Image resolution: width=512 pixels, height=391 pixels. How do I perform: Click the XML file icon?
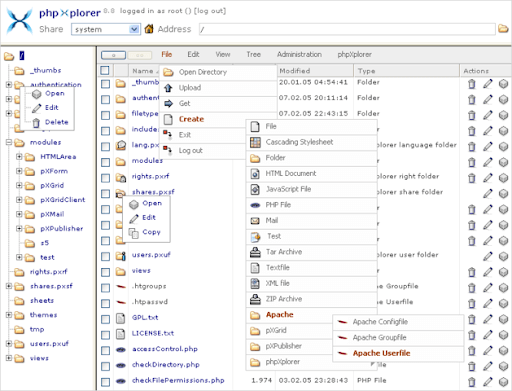pyautogui.click(x=255, y=284)
